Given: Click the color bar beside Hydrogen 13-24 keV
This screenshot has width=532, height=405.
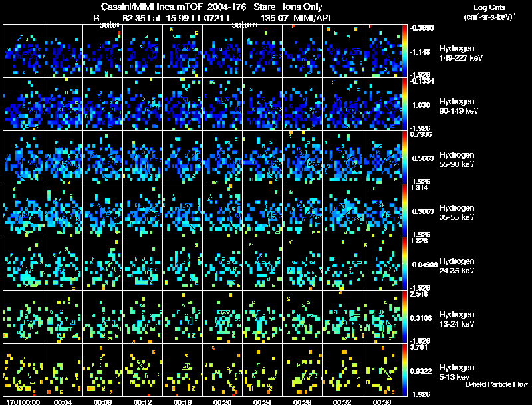Looking at the screenshot, I should click(404, 317).
